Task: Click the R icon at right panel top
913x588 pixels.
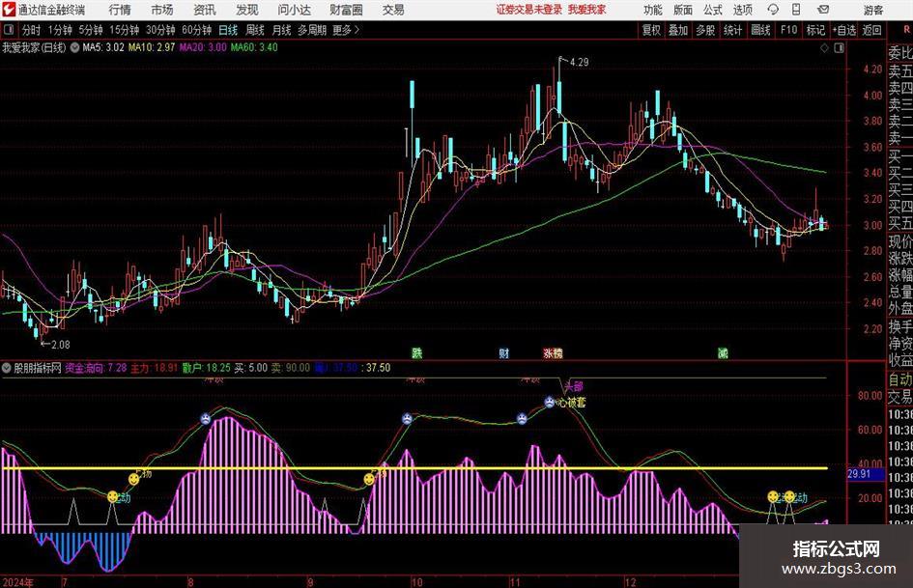Action: pos(906,30)
